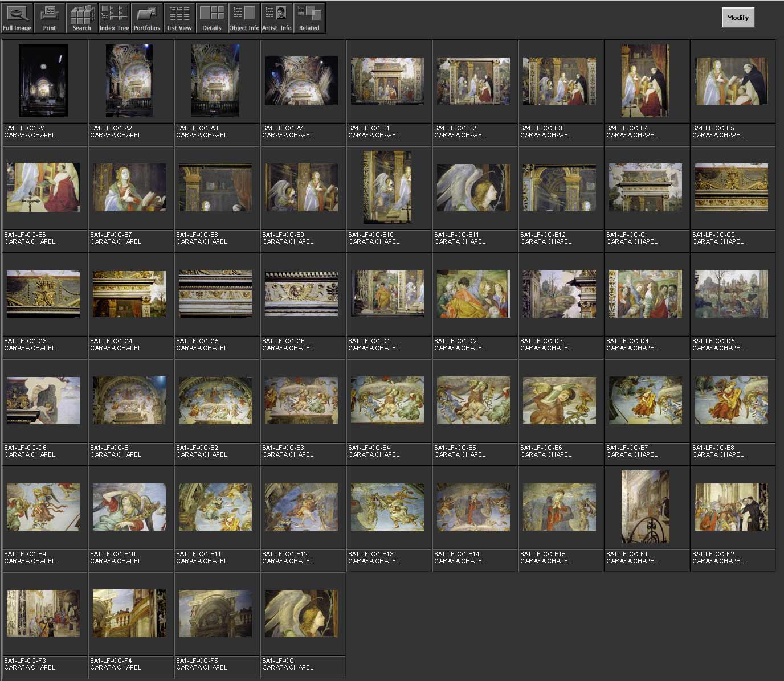784x681 pixels.
Task: Select thumbnail 6A1-LF-CC-B1
Action: [x=387, y=81]
